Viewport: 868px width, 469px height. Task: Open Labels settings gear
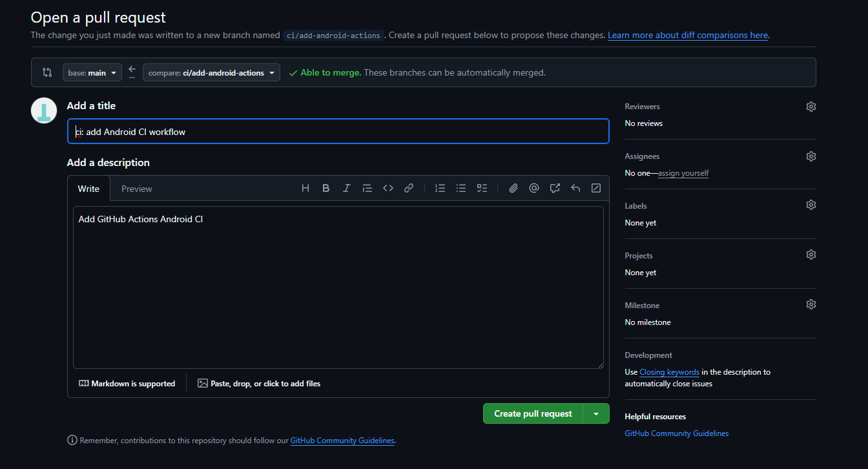click(811, 205)
